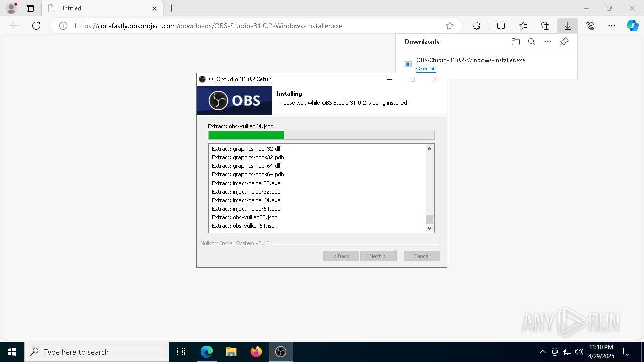View site information icon in address bar

(x=63, y=26)
